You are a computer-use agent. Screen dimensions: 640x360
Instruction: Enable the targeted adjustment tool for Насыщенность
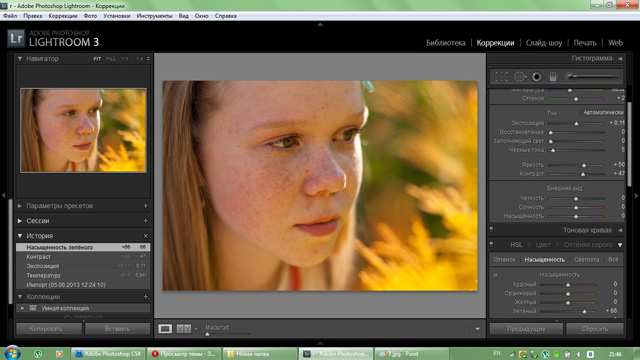[x=496, y=275]
